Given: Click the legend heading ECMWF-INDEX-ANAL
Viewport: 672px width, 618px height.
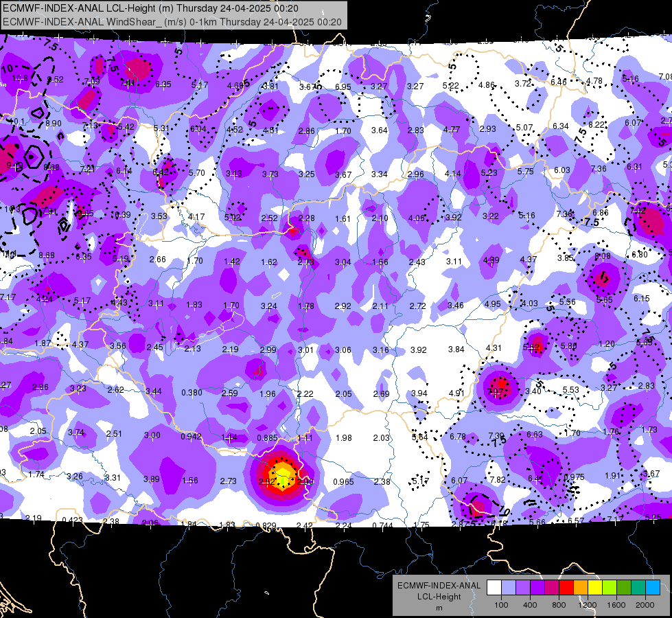Looking at the screenshot, I should click(x=439, y=586).
